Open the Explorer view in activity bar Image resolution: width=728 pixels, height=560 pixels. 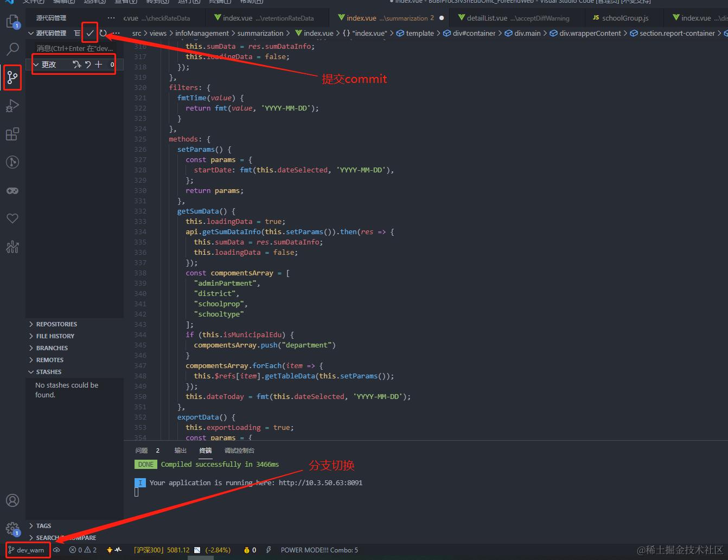(12, 22)
